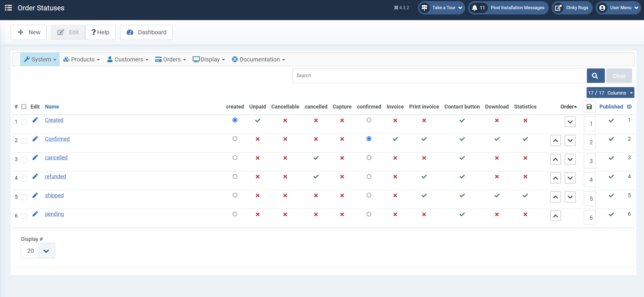644x297 pixels.
Task: Open the 17 / 17 Columns dropdown
Action: (x=610, y=93)
